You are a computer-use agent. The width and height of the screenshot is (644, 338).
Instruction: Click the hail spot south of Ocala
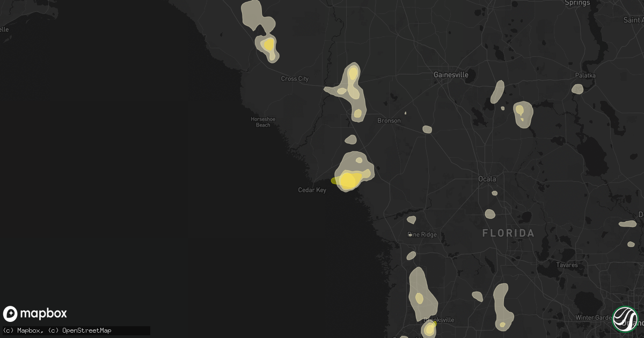tap(490, 214)
